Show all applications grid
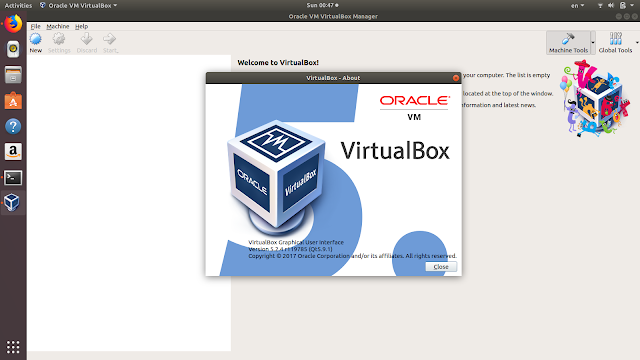This screenshot has height=360, width=640. (13, 347)
